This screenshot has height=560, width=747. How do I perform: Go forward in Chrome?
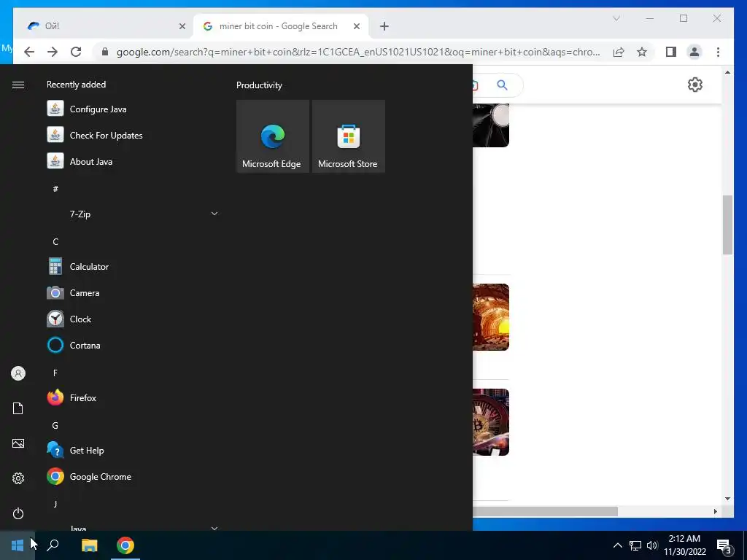pos(53,52)
